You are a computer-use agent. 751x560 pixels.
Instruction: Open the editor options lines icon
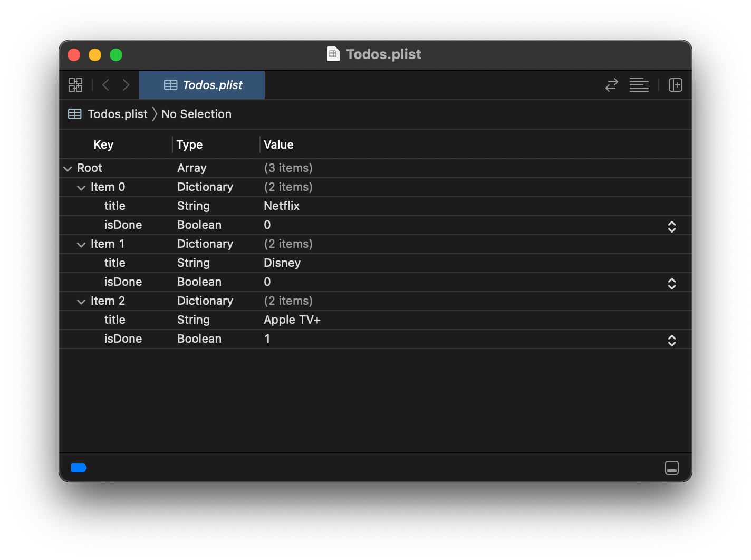click(639, 85)
